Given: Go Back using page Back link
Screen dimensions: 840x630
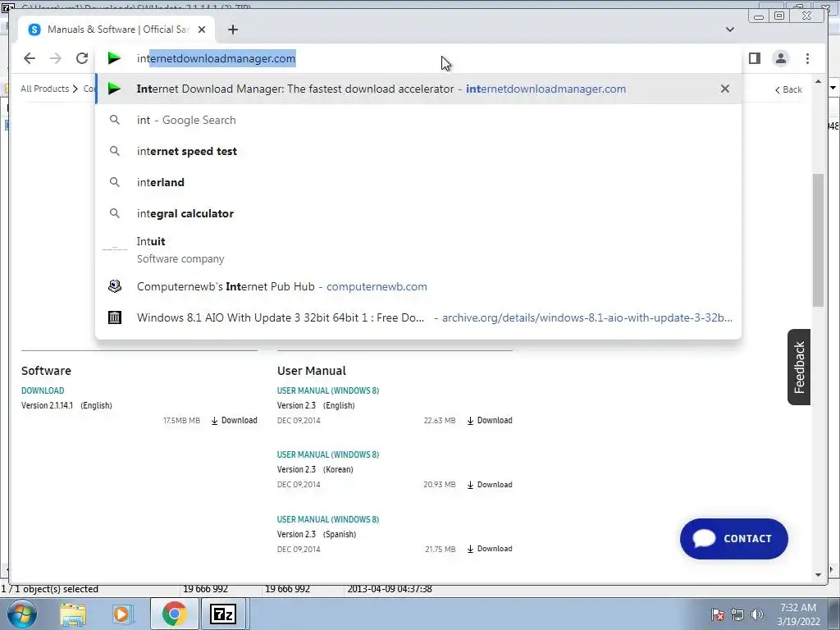Looking at the screenshot, I should click(788, 89).
